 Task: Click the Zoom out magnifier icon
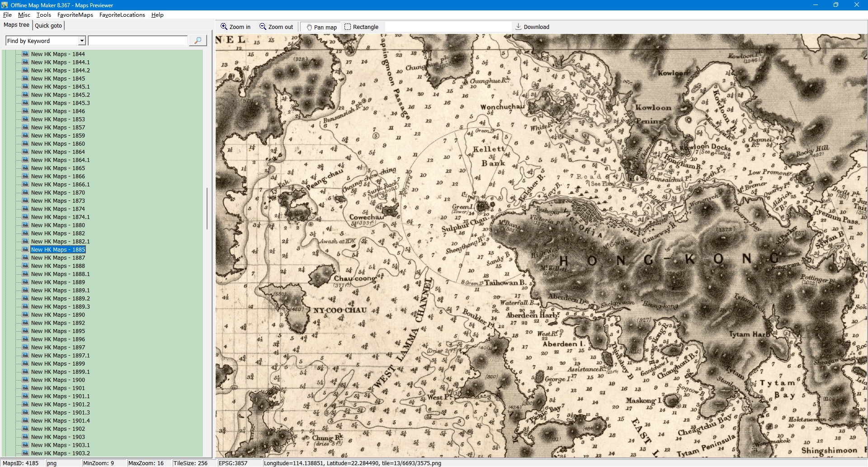[x=263, y=27]
